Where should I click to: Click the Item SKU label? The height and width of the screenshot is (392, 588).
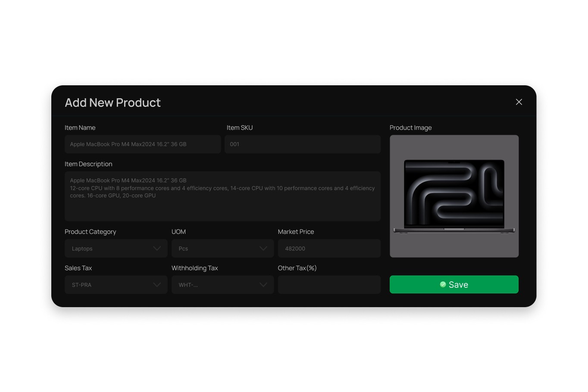coord(240,128)
